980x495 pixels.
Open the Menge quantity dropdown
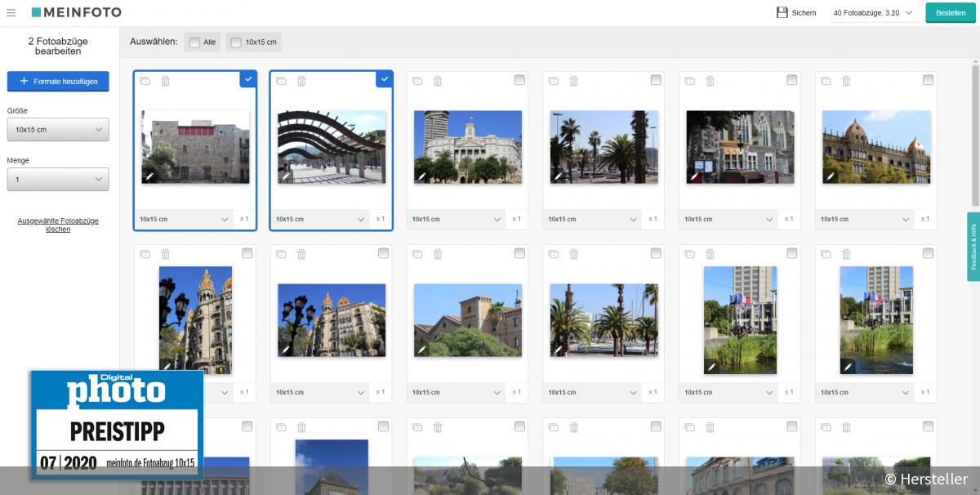click(x=58, y=180)
